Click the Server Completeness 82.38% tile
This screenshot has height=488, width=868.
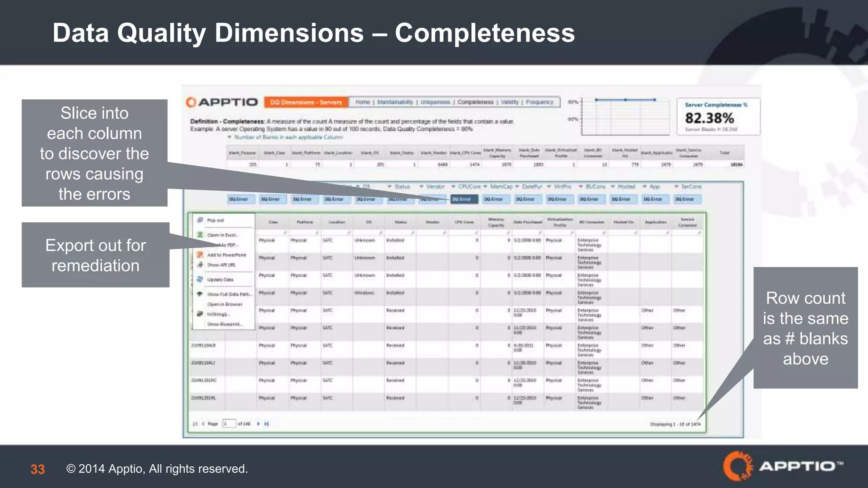click(x=718, y=117)
